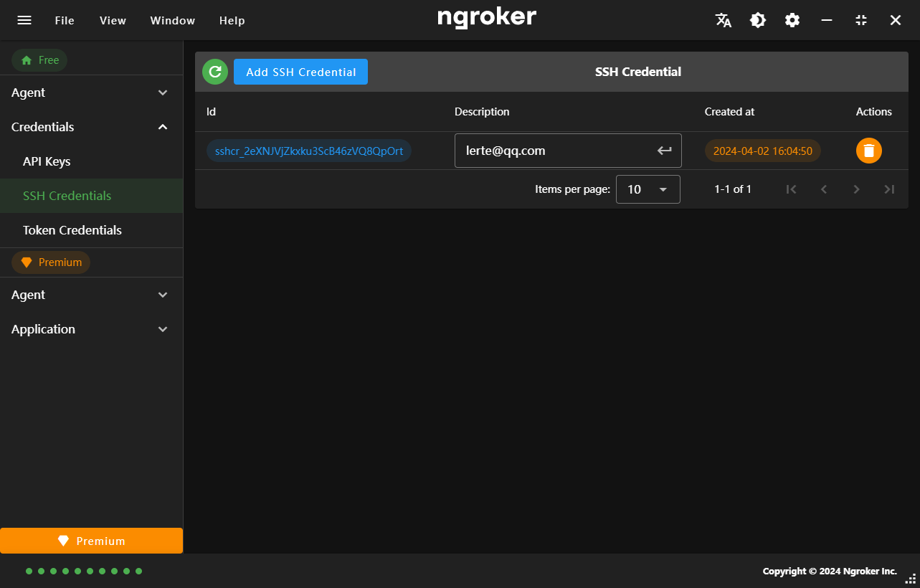Toggle the dark/light theme icon

(x=758, y=20)
